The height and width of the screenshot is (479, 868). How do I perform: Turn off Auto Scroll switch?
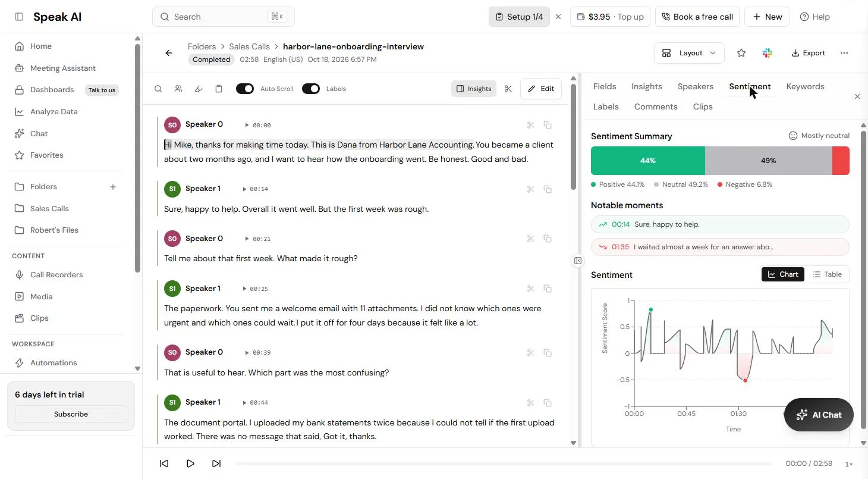tap(245, 89)
